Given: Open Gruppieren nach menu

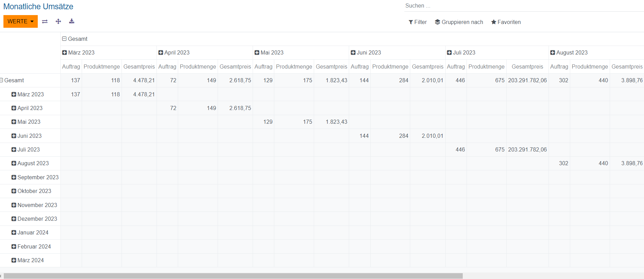Looking at the screenshot, I should pyautogui.click(x=459, y=22).
